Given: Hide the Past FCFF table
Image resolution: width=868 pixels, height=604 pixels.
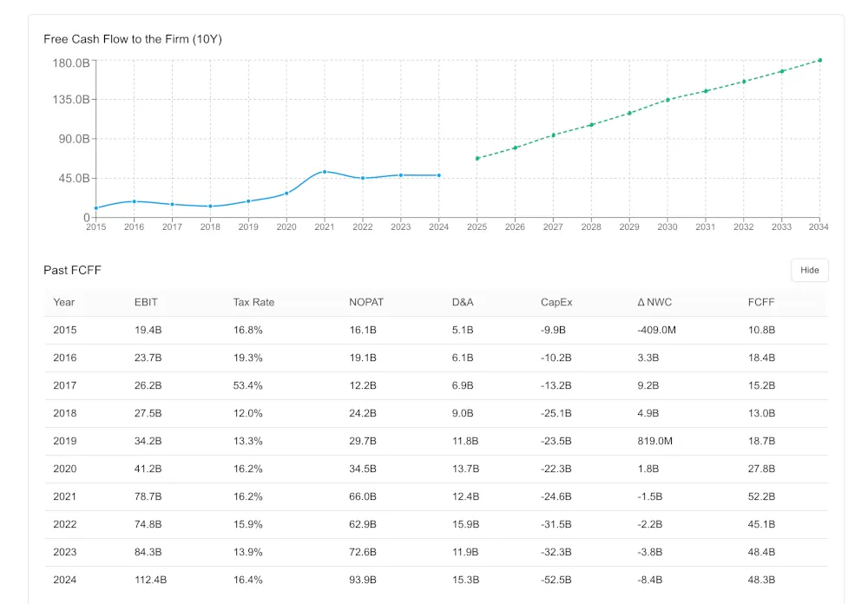Looking at the screenshot, I should [809, 270].
